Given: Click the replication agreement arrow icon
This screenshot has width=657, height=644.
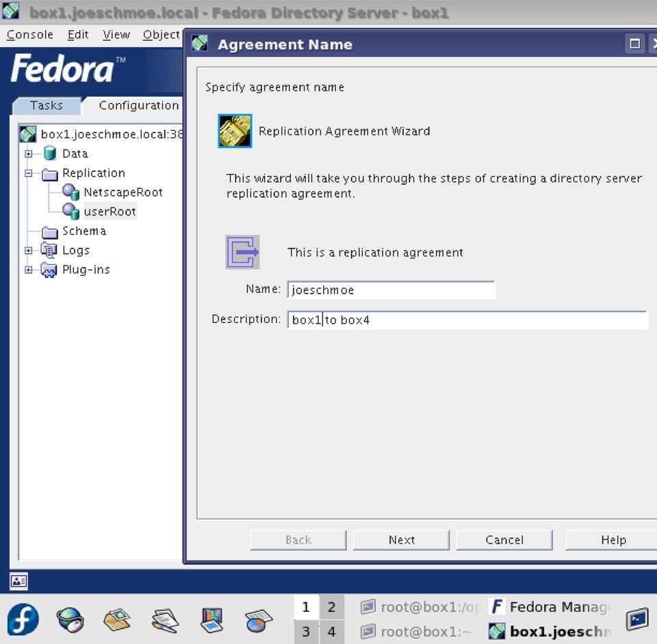Looking at the screenshot, I should pos(242,252).
